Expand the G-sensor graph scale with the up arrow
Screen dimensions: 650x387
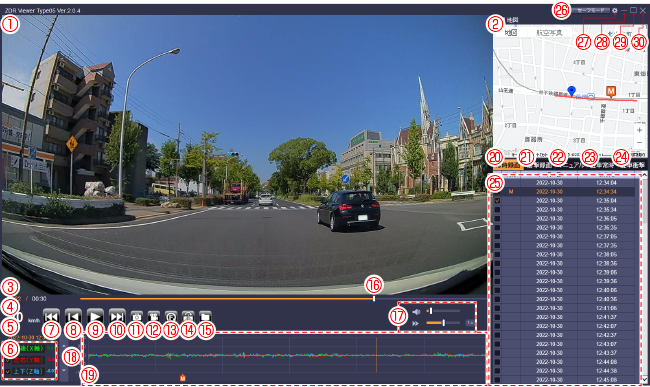click(64, 345)
